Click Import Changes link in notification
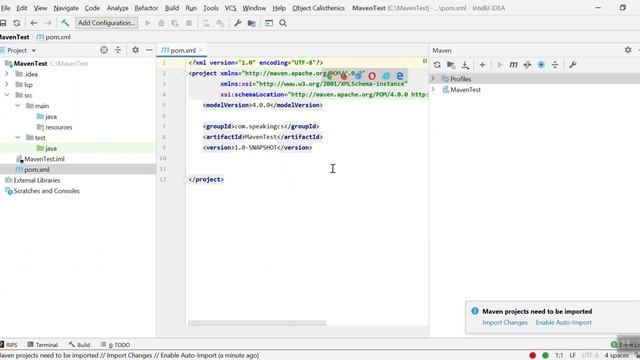640x360 pixels. pyautogui.click(x=505, y=322)
